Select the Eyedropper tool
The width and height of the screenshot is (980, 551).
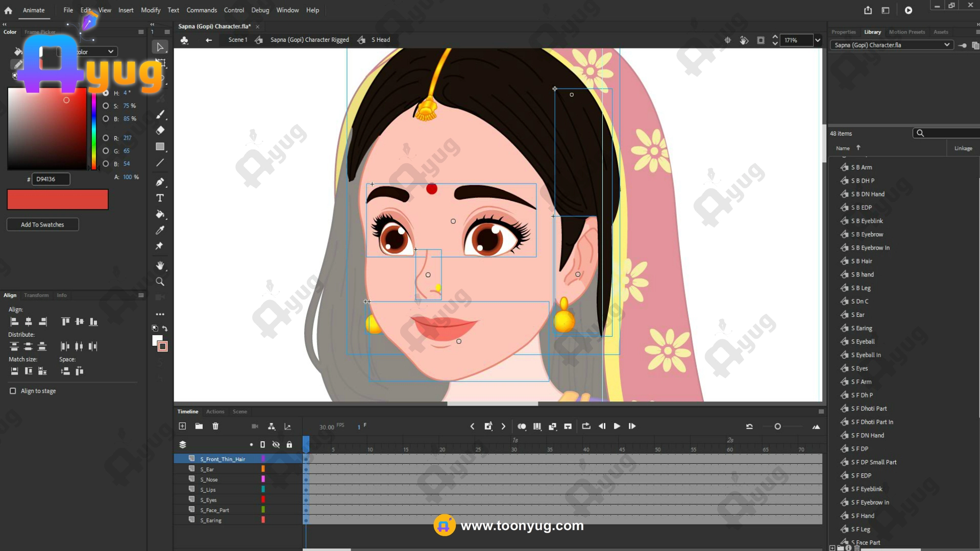[x=160, y=230]
